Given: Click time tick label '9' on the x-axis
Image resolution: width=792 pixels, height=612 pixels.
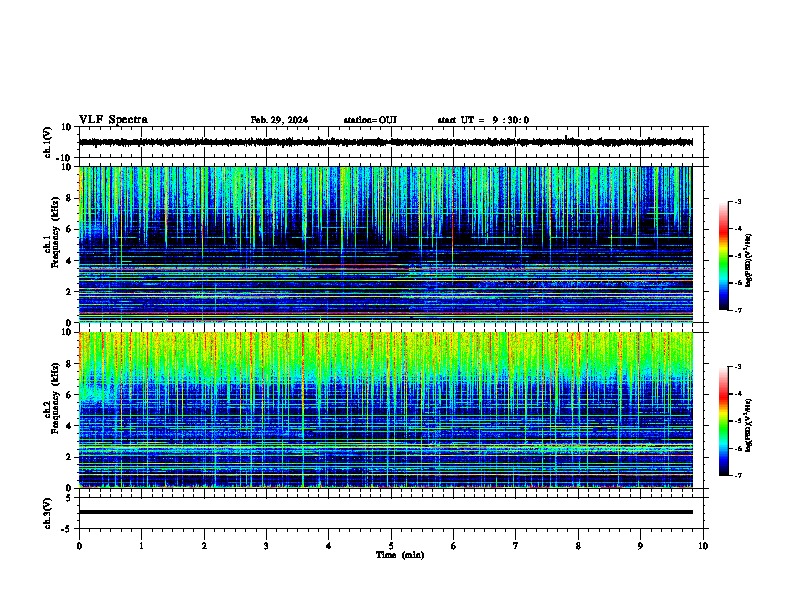Looking at the screenshot, I should point(640,546).
